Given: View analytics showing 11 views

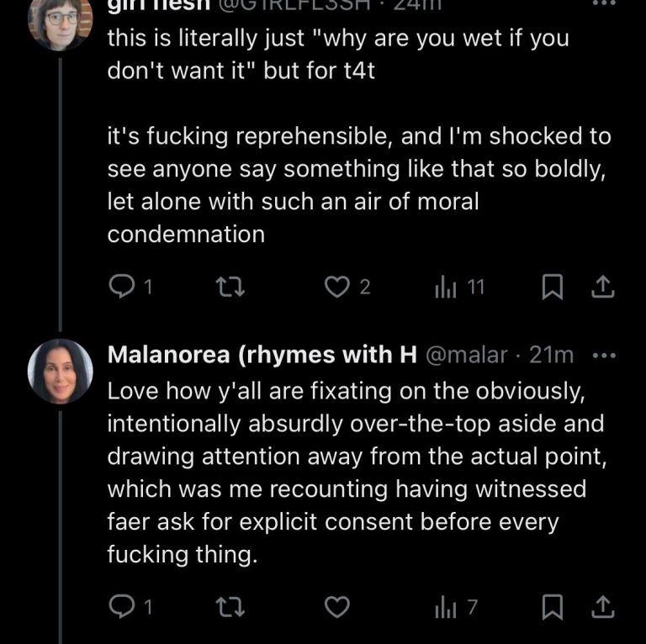Looking at the screenshot, I should pyautogui.click(x=445, y=288).
